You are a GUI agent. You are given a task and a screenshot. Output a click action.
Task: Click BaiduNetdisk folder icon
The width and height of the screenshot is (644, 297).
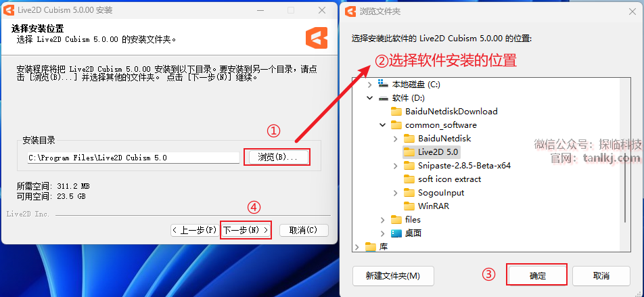(409, 139)
